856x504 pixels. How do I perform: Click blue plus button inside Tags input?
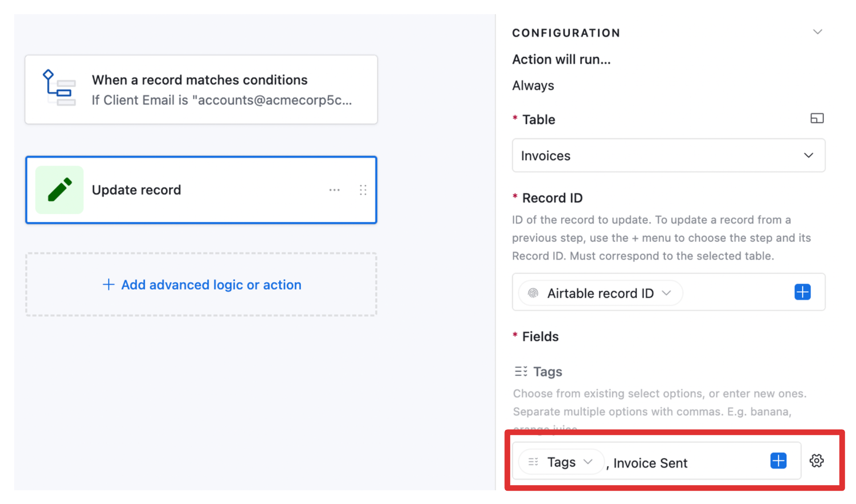pos(777,461)
